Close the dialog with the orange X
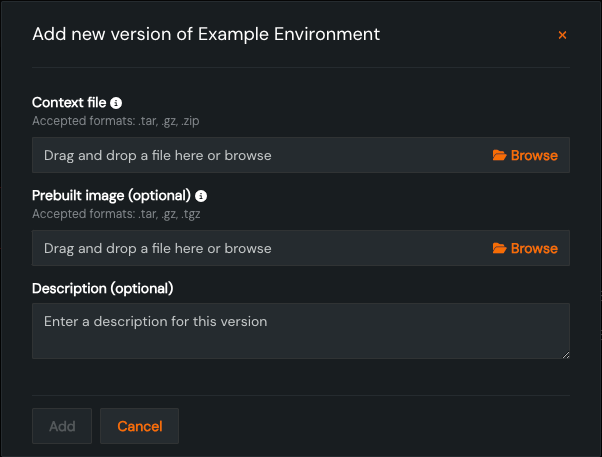 (x=562, y=35)
